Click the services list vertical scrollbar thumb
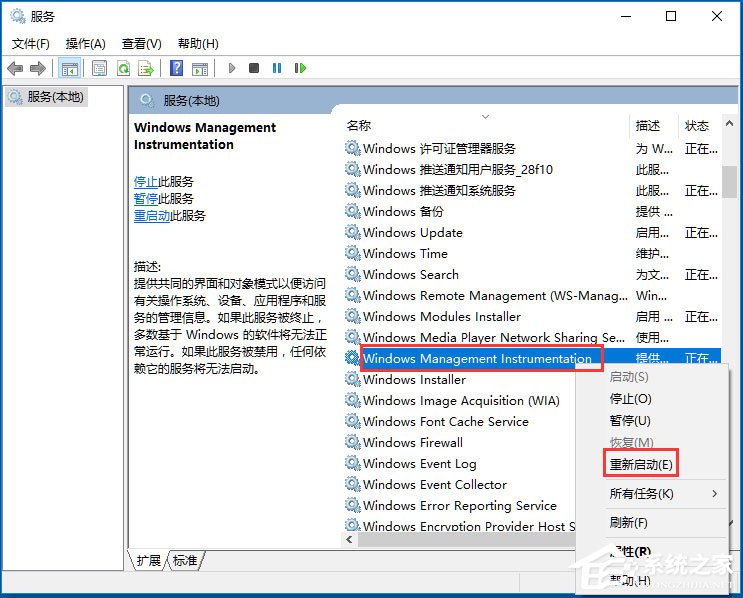 730,181
